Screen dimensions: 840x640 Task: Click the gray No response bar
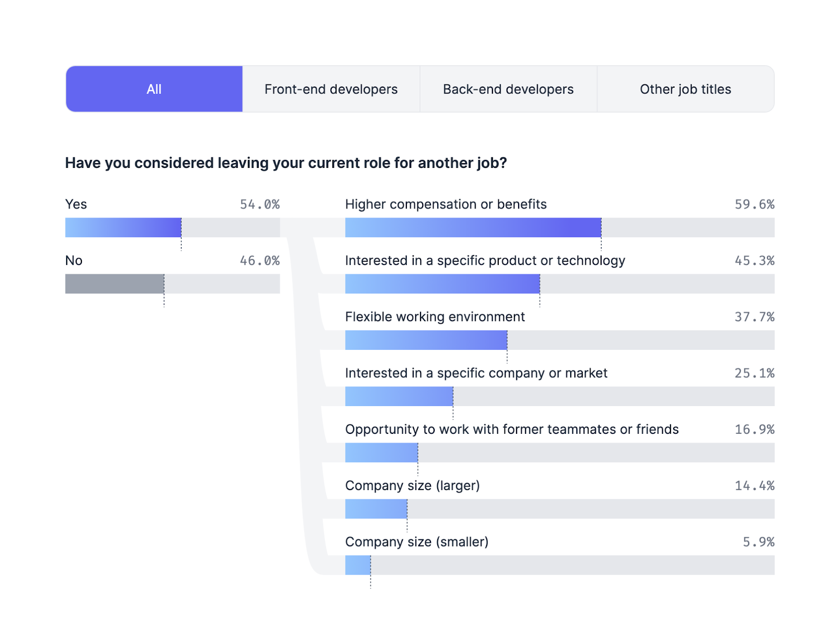pyautogui.click(x=114, y=284)
